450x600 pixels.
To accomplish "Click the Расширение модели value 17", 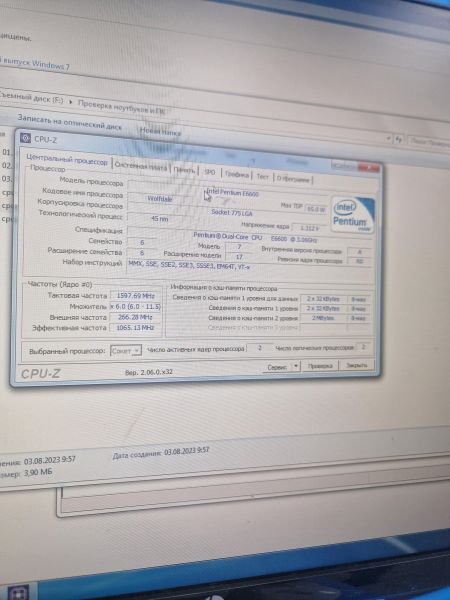I will click(239, 256).
